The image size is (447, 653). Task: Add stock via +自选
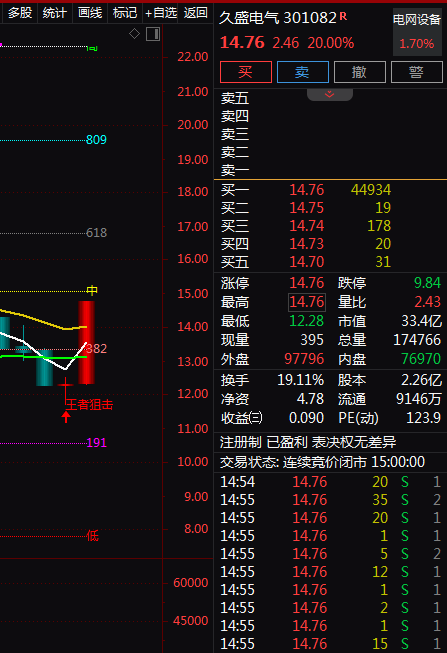(160, 13)
